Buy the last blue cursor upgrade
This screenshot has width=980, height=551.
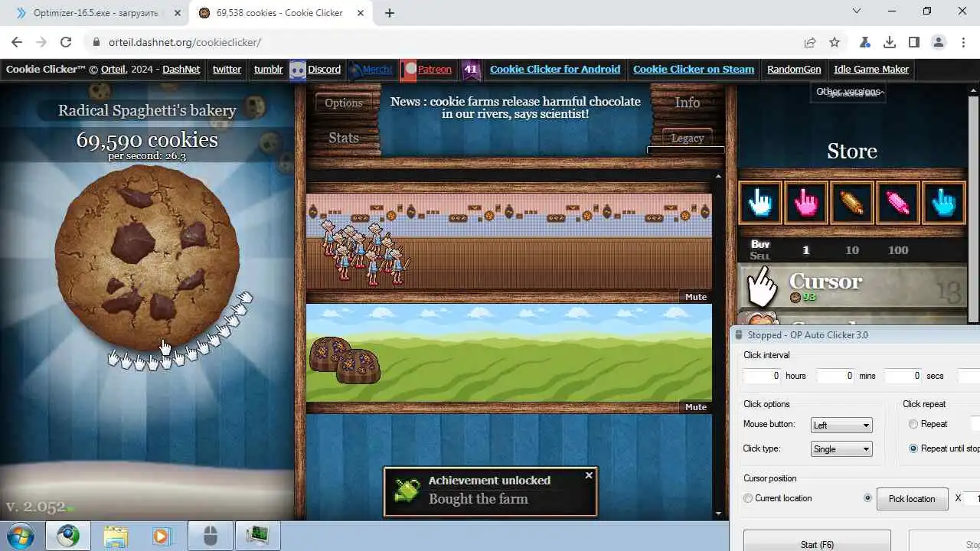point(944,203)
